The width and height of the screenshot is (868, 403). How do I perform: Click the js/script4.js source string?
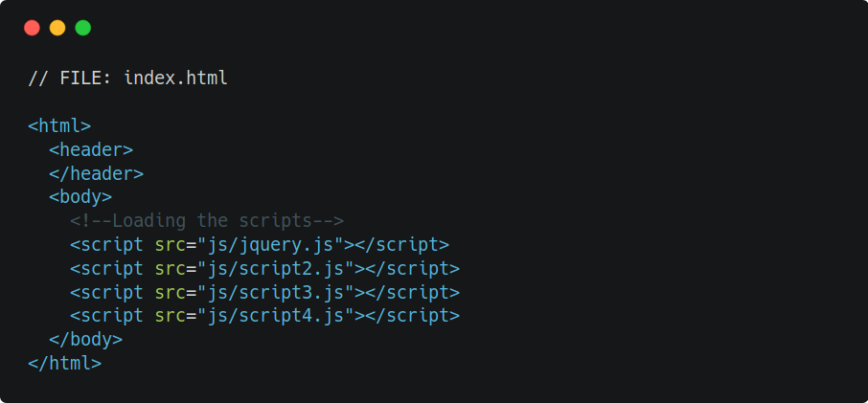[x=276, y=316]
